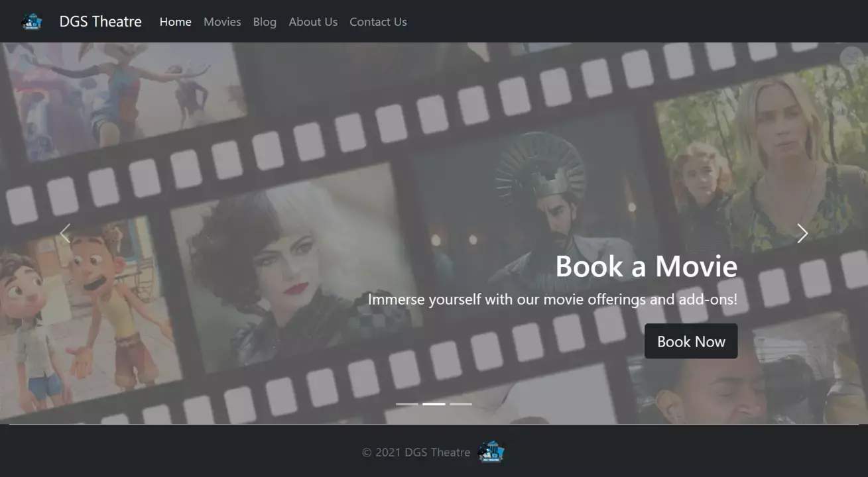Viewport: 868px width, 477px height.
Task: Select the active middle carousel indicator
Action: tap(434, 403)
